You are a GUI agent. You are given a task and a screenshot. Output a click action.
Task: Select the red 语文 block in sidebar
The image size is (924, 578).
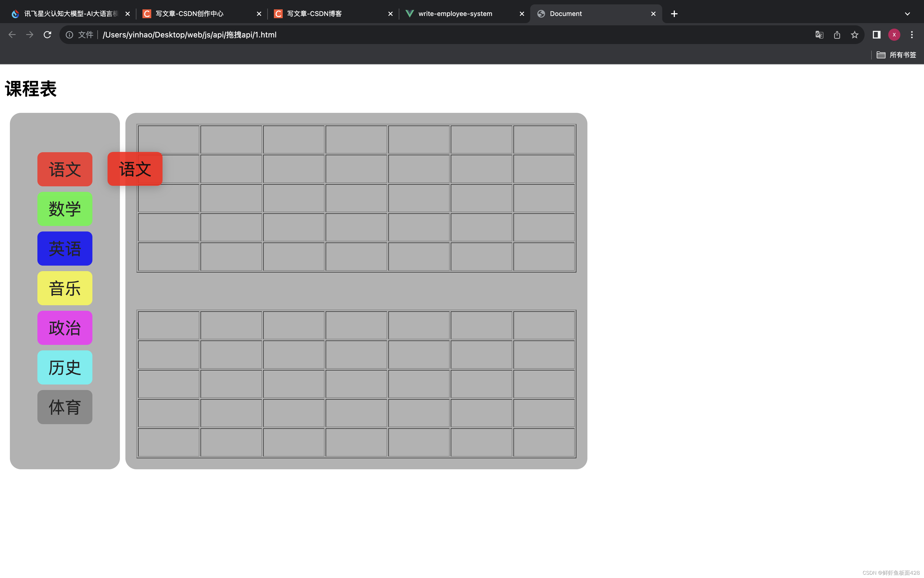pos(65,169)
